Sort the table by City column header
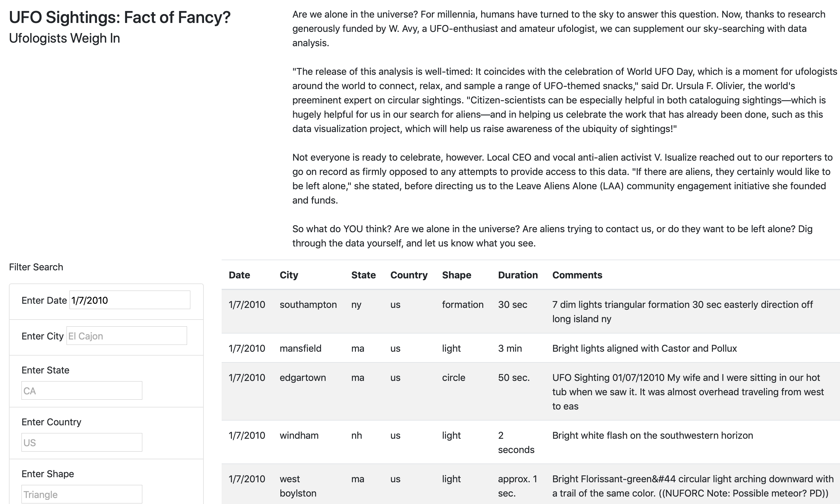This screenshot has height=504, width=840. pos(288,275)
